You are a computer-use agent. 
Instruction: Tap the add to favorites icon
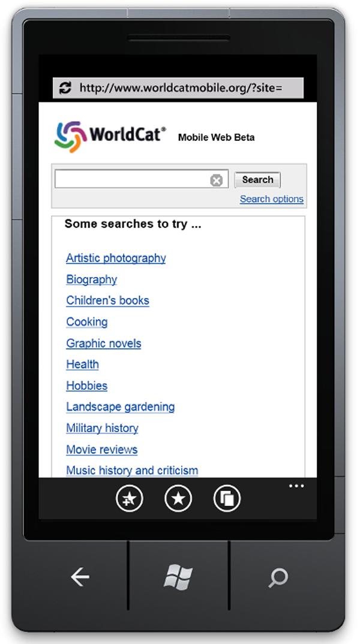pos(130,498)
